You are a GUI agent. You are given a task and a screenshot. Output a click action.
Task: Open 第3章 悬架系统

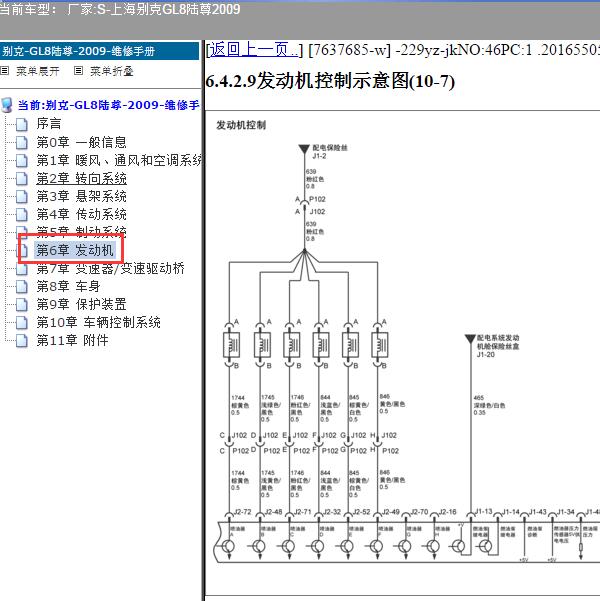point(81,196)
